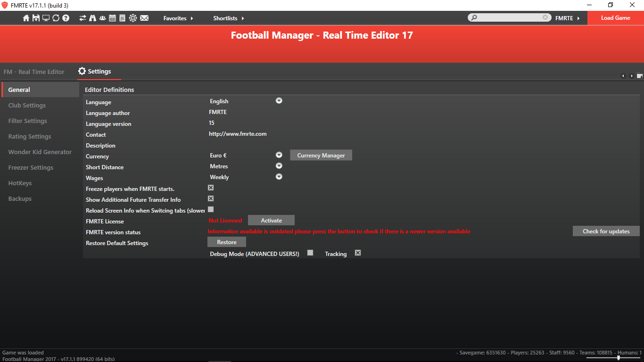Click the Game was loaded status text
This screenshot has height=362, width=644.
click(x=23, y=353)
